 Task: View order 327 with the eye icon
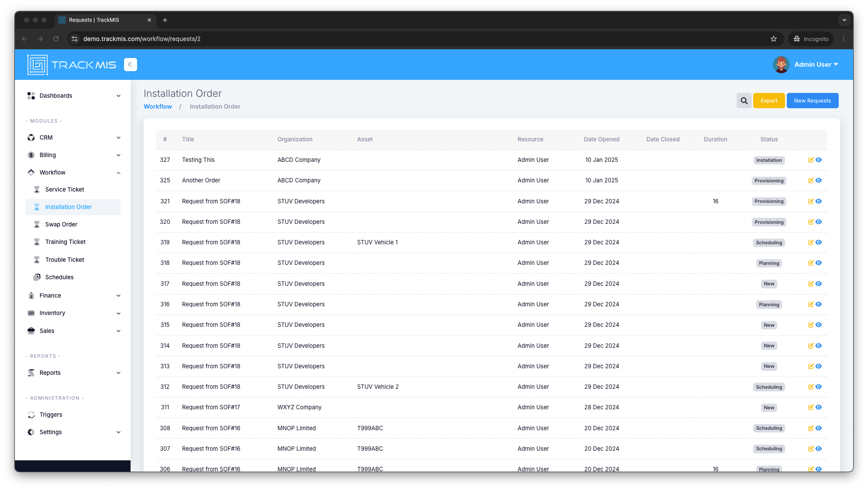click(819, 160)
